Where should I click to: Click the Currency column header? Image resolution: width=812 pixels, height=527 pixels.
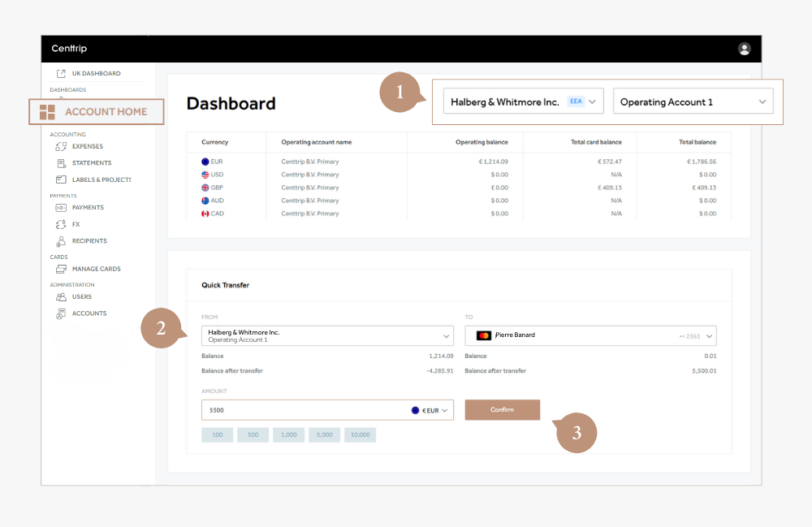point(215,142)
